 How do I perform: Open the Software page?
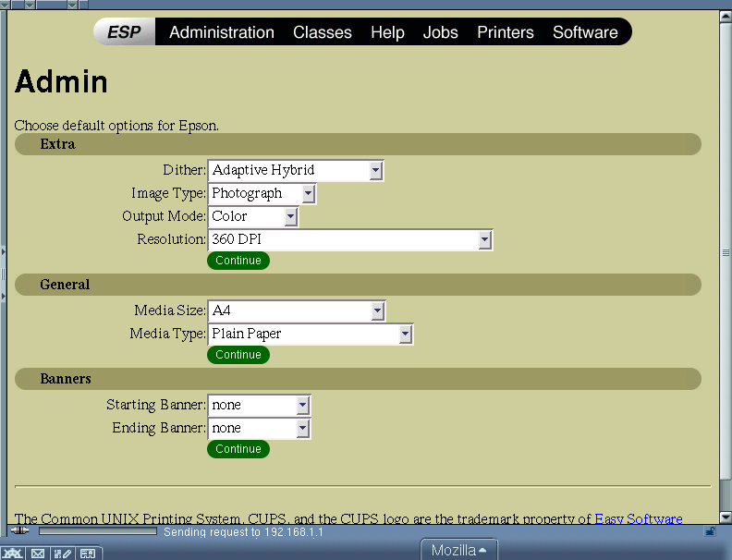coord(585,32)
